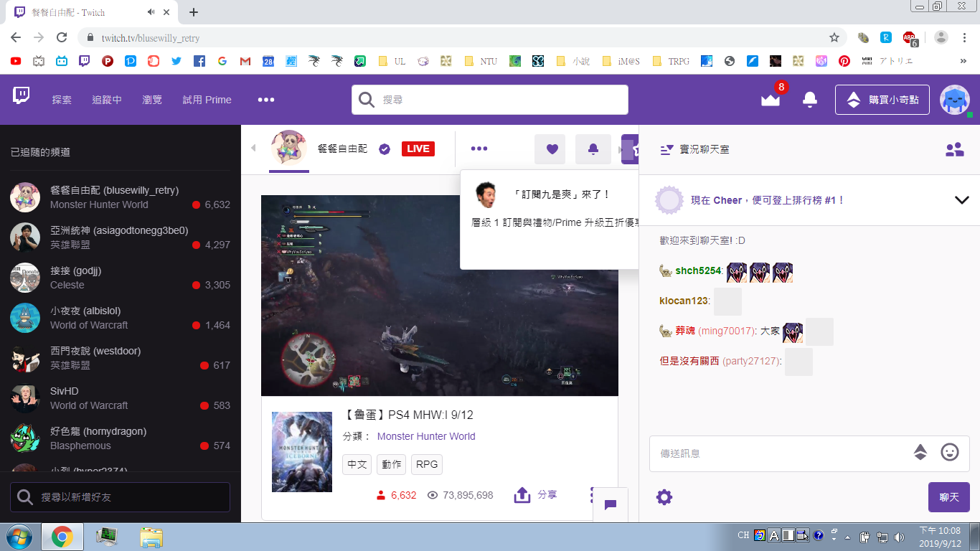Click the search box in Twitch header
This screenshot has width=980, height=551.
(x=490, y=100)
